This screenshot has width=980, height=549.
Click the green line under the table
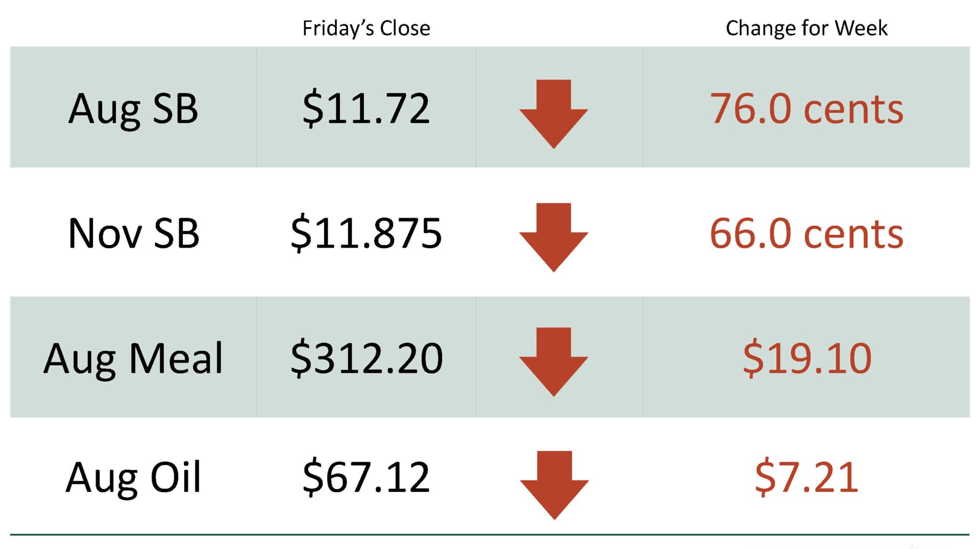pyautogui.click(x=489, y=535)
